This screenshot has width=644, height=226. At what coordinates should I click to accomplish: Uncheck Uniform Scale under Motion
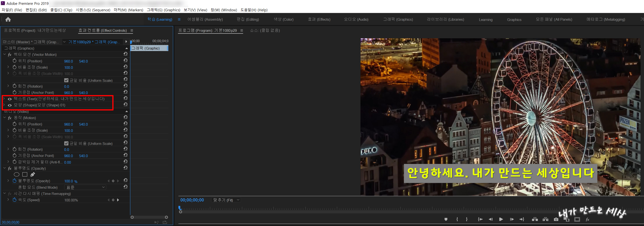(x=66, y=143)
